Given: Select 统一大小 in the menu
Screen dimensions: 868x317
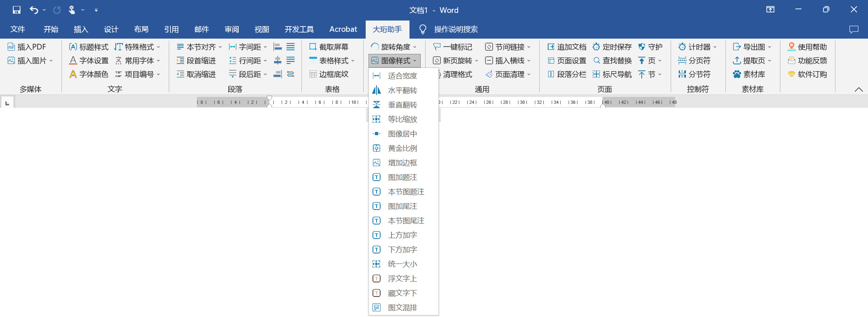Looking at the screenshot, I should [403, 264].
